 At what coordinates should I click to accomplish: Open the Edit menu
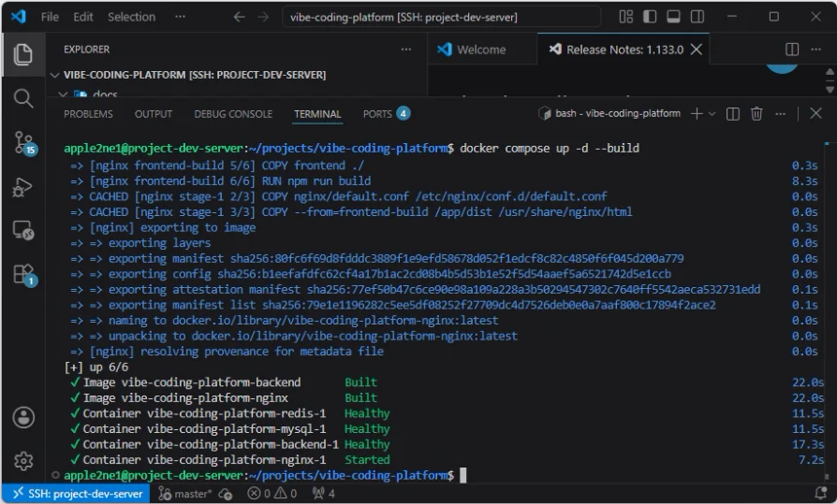click(83, 18)
